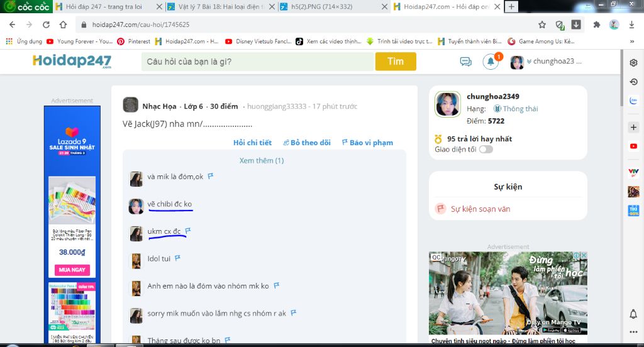The height and width of the screenshot is (347, 644).
Task: Click the 'MUA NGAY' button in Lazada ad
Action: (x=72, y=270)
